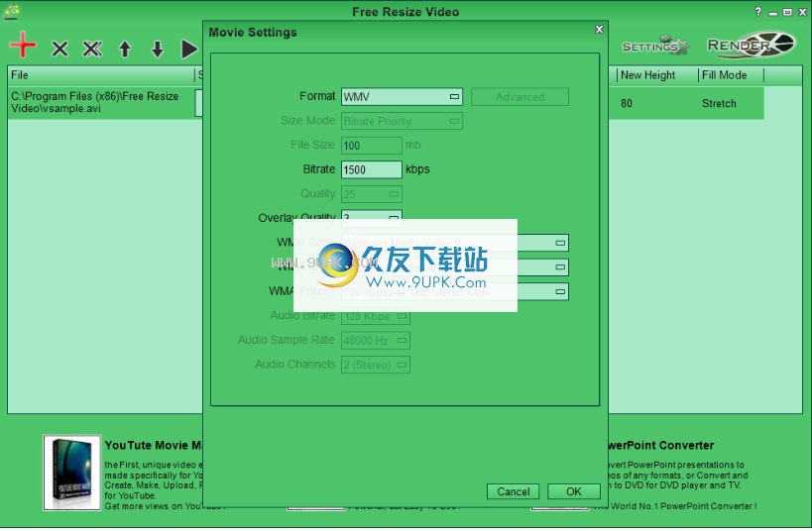Click the Cancel button

[514, 491]
